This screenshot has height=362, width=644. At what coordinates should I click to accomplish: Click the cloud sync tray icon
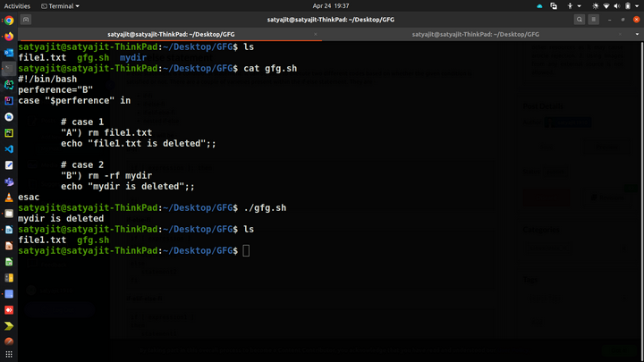click(x=539, y=5)
